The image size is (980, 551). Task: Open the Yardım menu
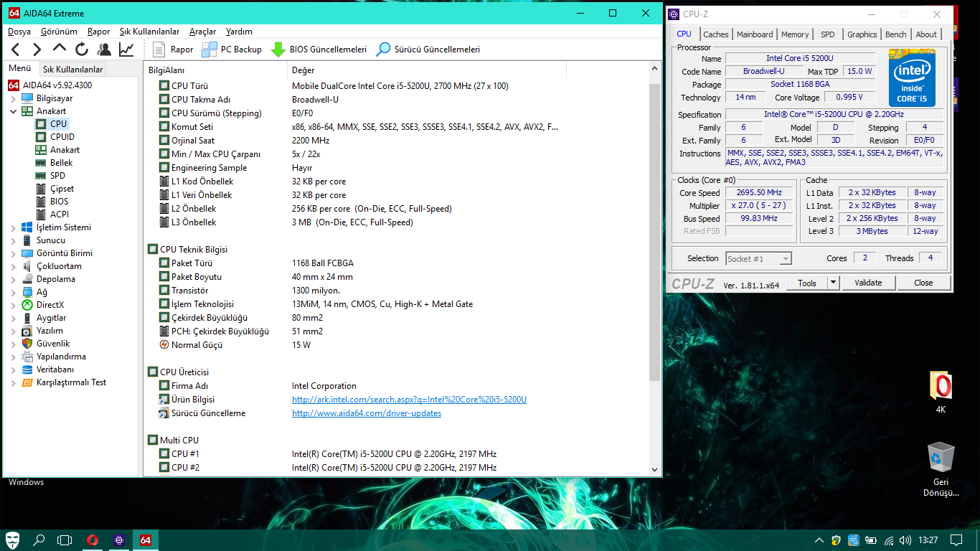coord(239,32)
